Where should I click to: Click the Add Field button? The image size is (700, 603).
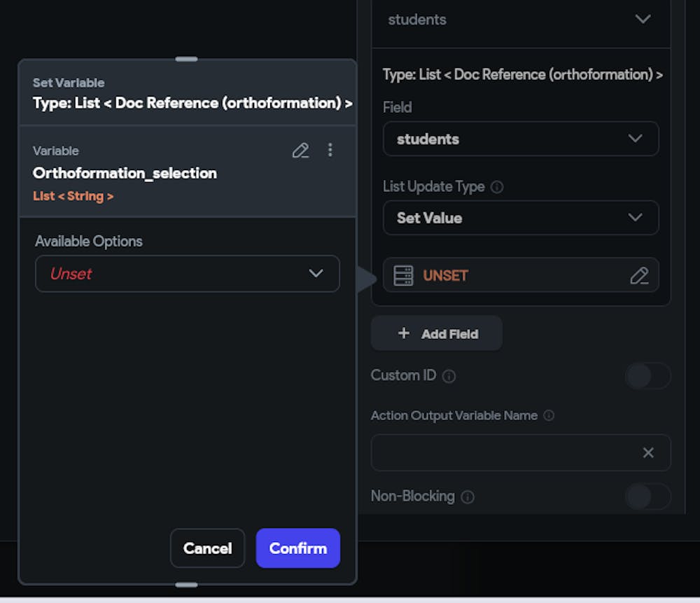(437, 333)
